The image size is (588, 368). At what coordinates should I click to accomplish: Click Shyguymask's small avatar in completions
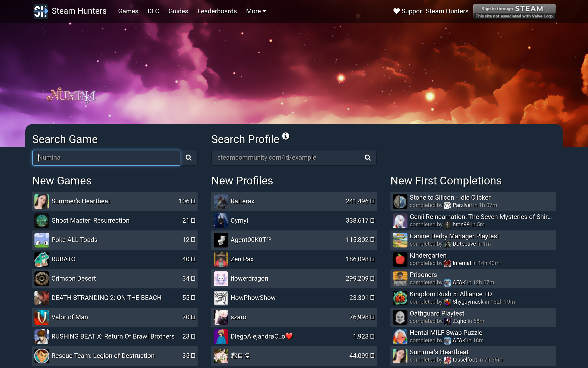point(447,302)
